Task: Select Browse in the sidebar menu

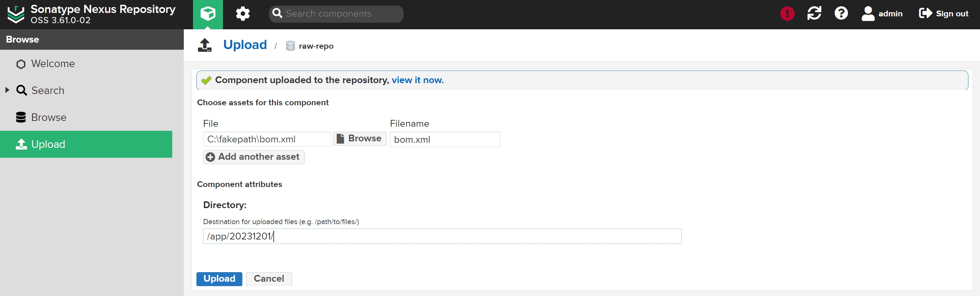Action: click(x=49, y=117)
